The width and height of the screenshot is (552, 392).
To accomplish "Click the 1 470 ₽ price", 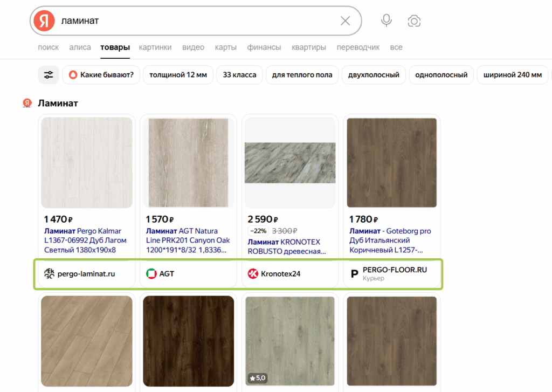I will pyautogui.click(x=58, y=219).
